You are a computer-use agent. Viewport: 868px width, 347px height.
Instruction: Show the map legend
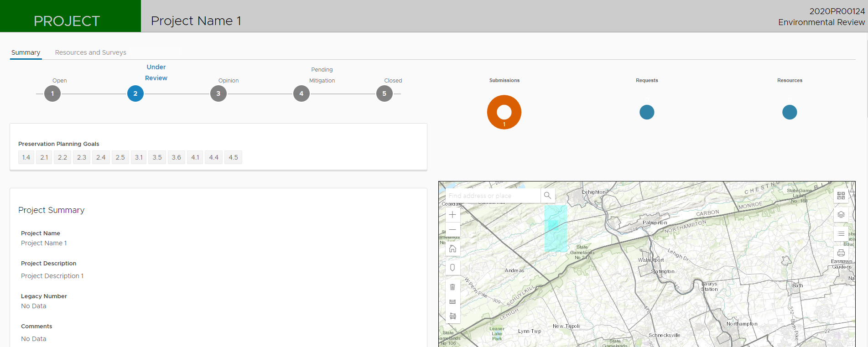(x=841, y=234)
